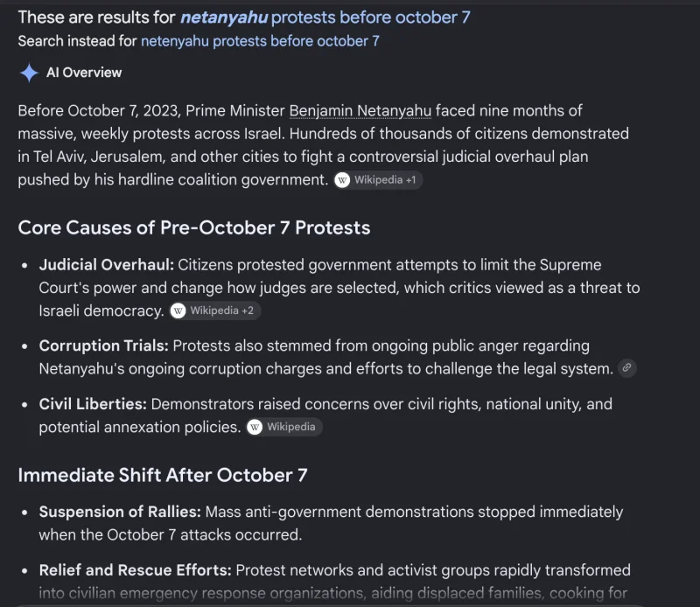Open the Wikipedia +2 source chip
This screenshot has height=607, width=700.
coord(214,310)
